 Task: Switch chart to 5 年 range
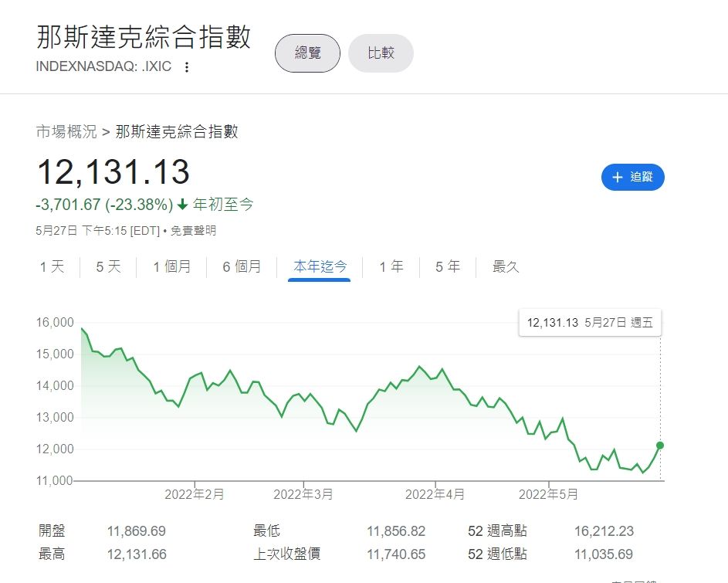pyautogui.click(x=448, y=267)
